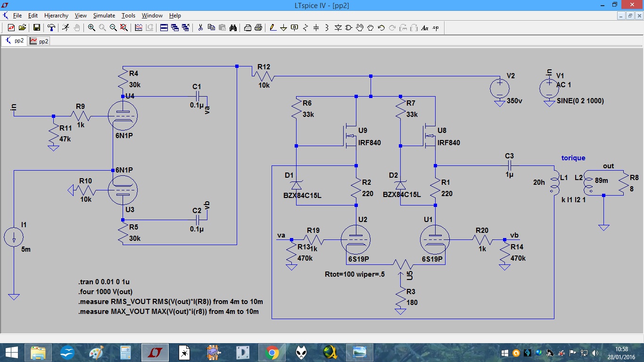Click the Zoom to Fit crossed magnifier icon
Viewport: 644px width, 362px height.
coord(124,28)
